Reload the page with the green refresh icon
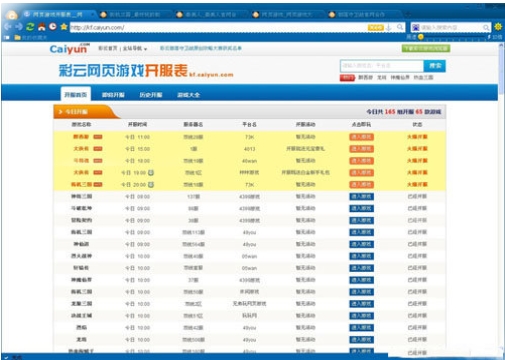Screen dimensions: 505x360 coord(30,27)
